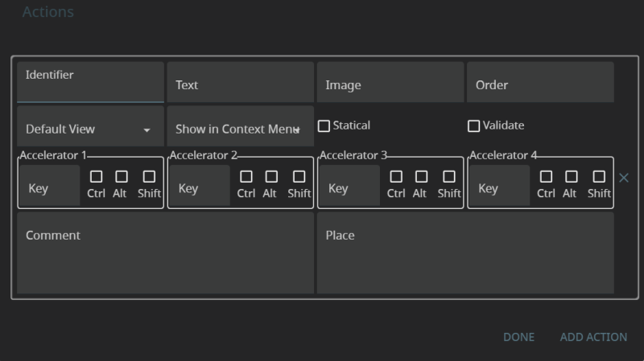Select the Key field of Accelerator 2
The image size is (644, 361).
(198, 188)
